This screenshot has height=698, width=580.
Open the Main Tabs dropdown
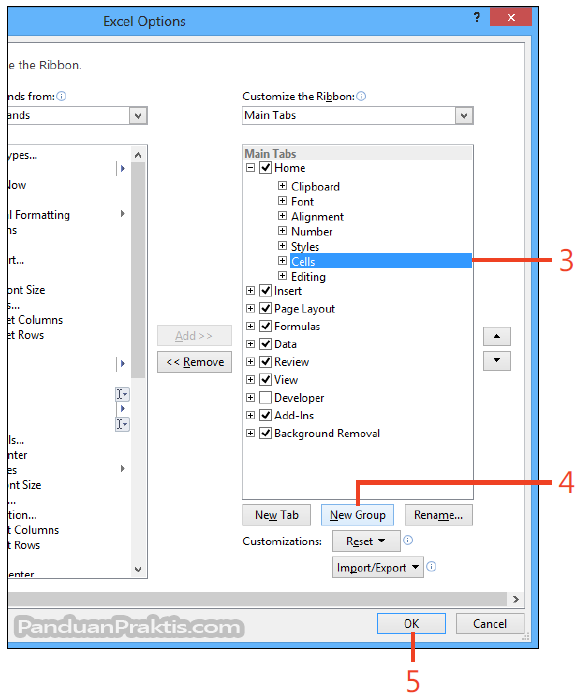pos(464,116)
